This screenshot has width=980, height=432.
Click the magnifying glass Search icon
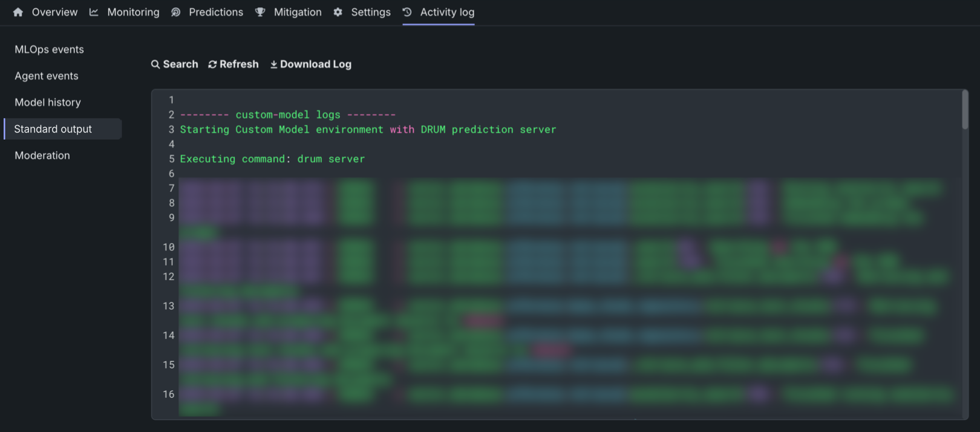point(155,64)
